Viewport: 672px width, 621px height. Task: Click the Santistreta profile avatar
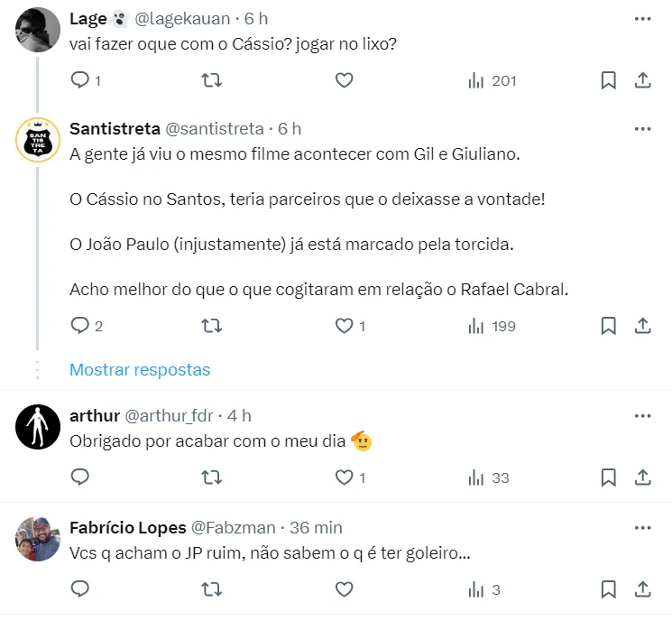point(38,139)
